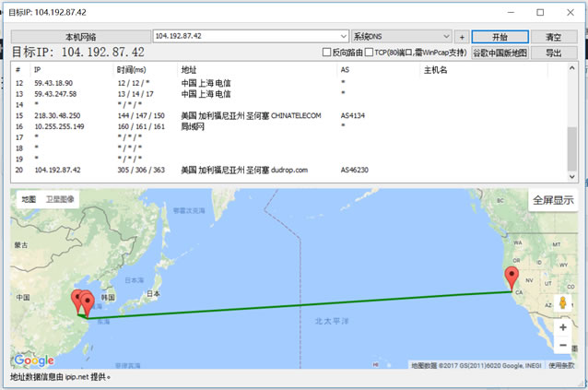Image resolution: width=588 pixels, height=390 pixels.
Task: Click the 导出 export button
Action: click(x=554, y=53)
